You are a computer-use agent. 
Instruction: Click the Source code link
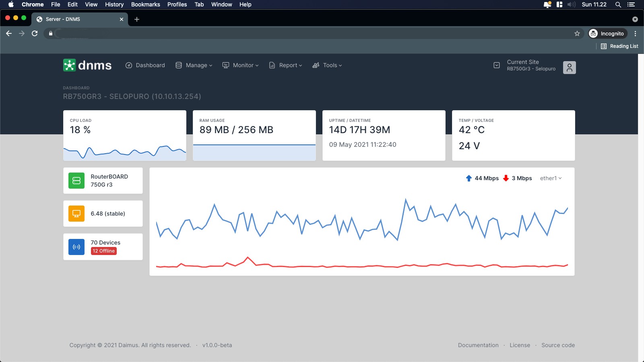pos(558,345)
